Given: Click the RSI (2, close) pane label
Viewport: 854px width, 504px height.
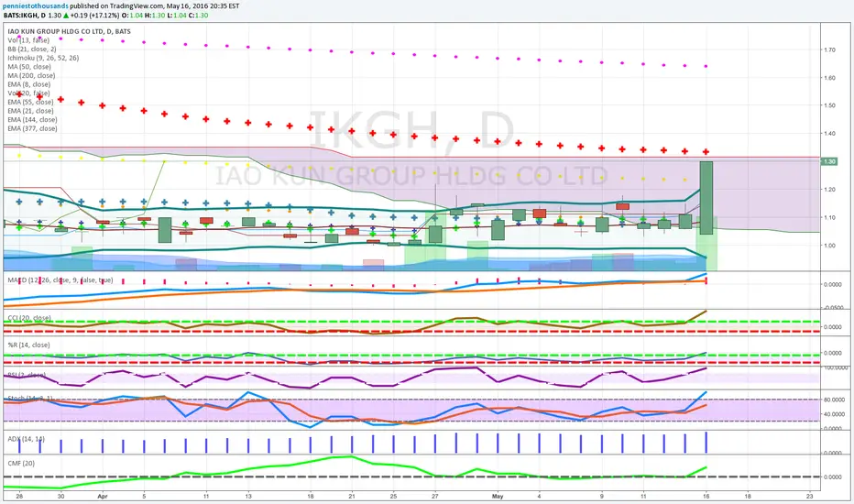Looking at the screenshot, I should [27, 375].
